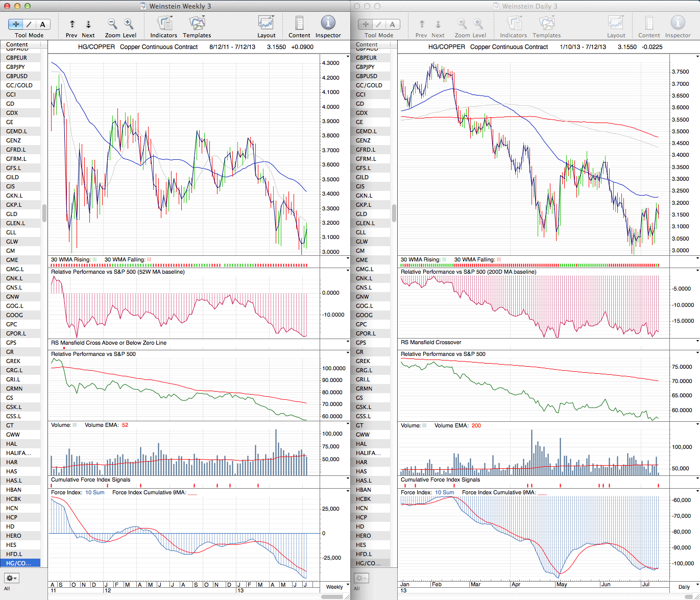Open the Inspector in Weinstein Weekly window
This screenshot has height=600, width=700.
(328, 23)
